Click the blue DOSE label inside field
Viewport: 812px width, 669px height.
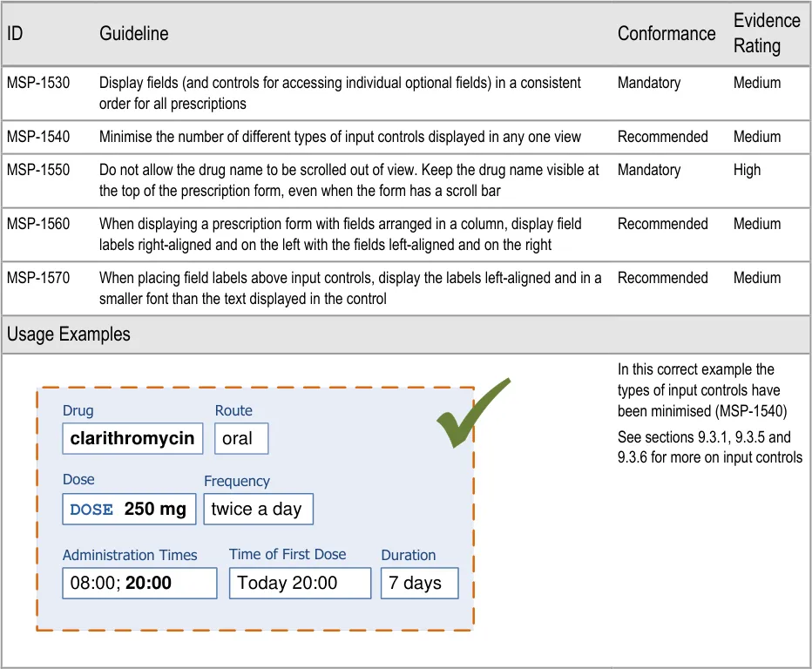click(91, 510)
